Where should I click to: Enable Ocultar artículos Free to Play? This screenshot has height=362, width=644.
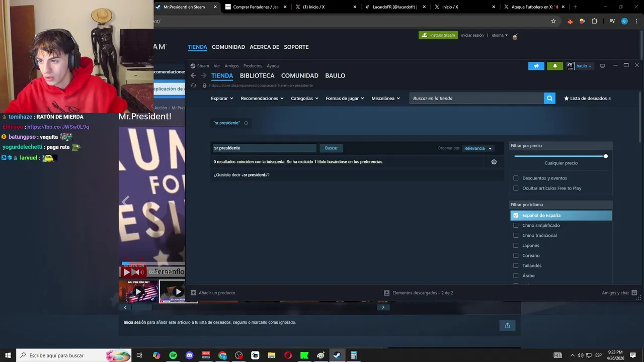pos(516,188)
